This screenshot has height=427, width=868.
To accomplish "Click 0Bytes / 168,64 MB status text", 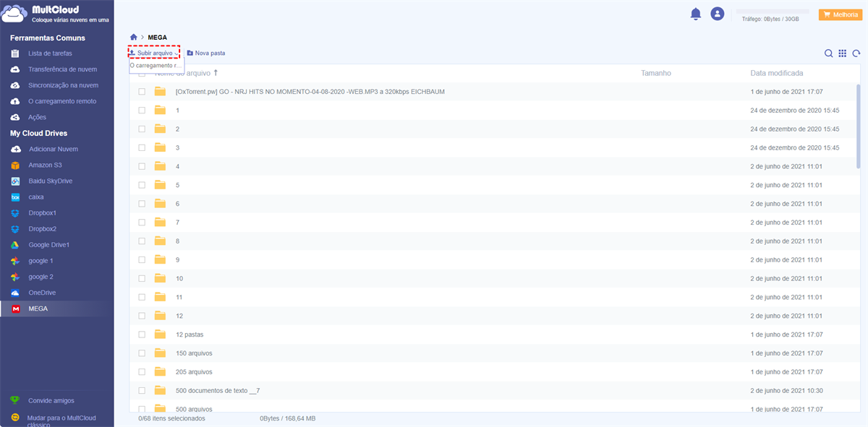I will tap(288, 418).
